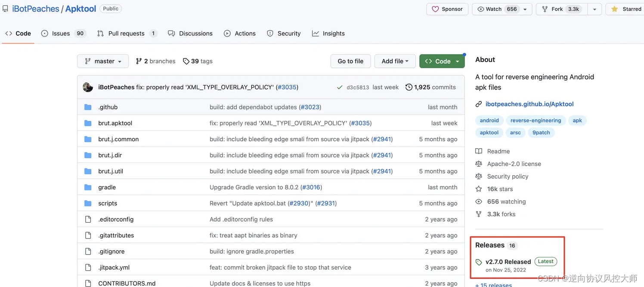Expand the Add file dropdown
This screenshot has height=287, width=644.
395,61
